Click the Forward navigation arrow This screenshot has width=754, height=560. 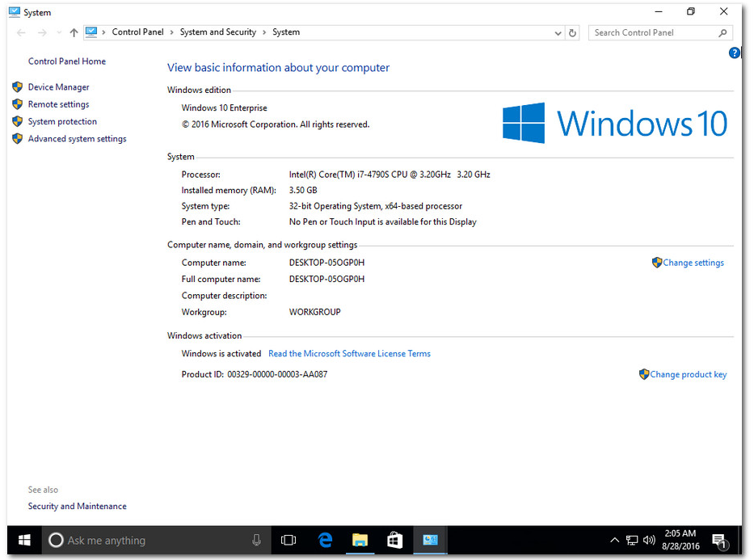coord(42,32)
